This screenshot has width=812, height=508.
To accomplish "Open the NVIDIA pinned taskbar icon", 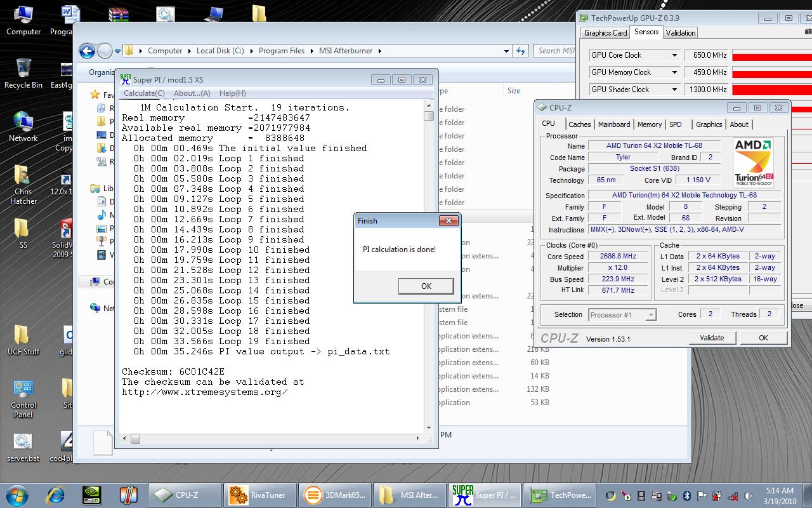I will [x=92, y=495].
